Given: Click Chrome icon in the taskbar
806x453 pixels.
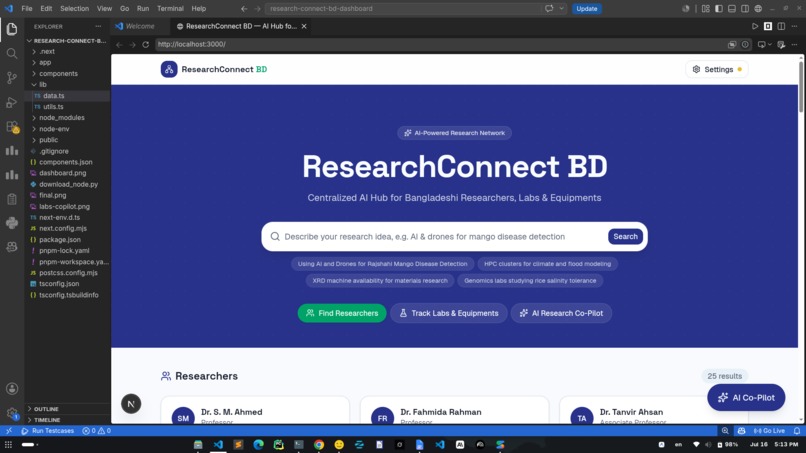Looking at the screenshot, I should point(319,445).
